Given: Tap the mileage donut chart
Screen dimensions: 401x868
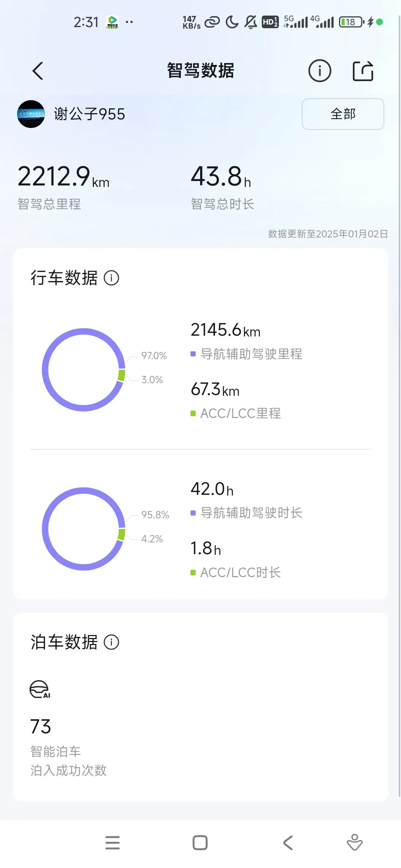Looking at the screenshot, I should pyautogui.click(x=84, y=370).
